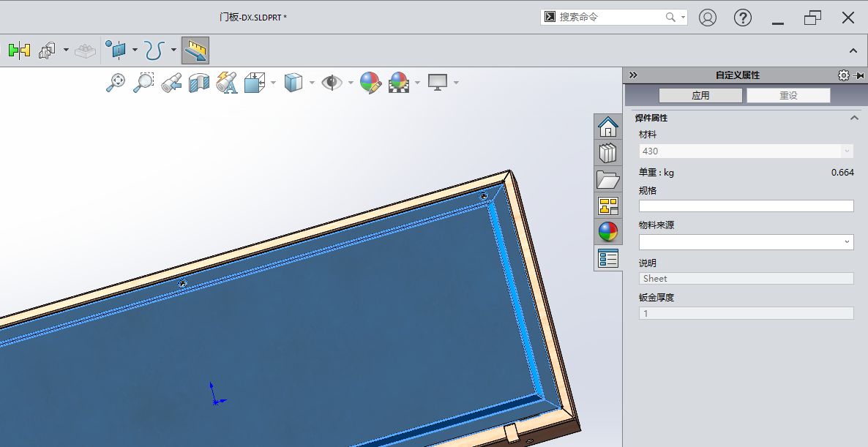Click the View Orientation cube icon
868x447 pixels.
pyautogui.click(x=255, y=83)
